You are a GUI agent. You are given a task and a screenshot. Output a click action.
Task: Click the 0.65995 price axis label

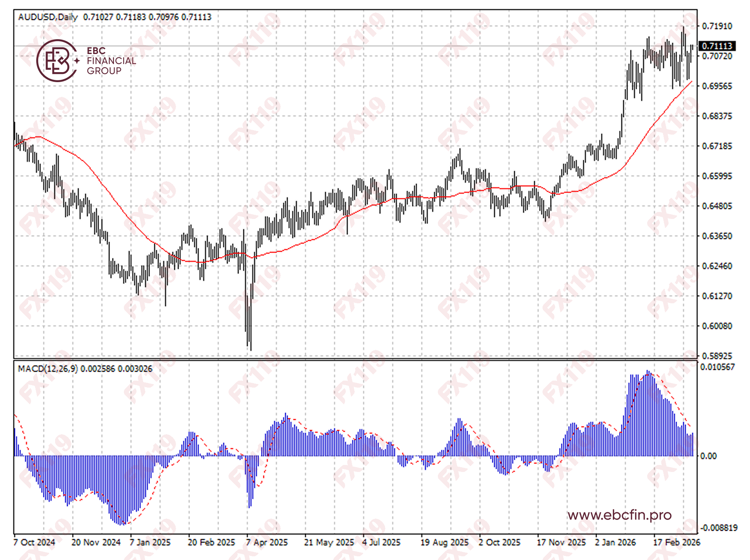pyautogui.click(x=717, y=176)
